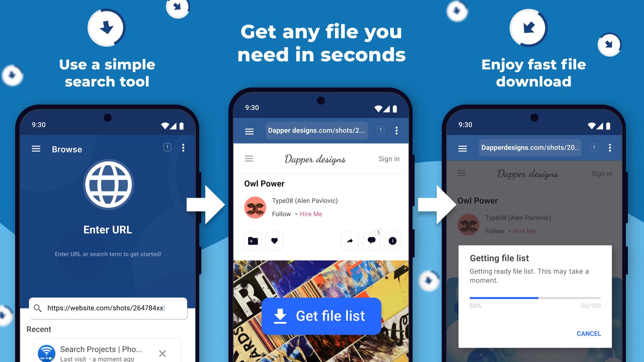Click the heart/like icon on post

click(x=275, y=240)
